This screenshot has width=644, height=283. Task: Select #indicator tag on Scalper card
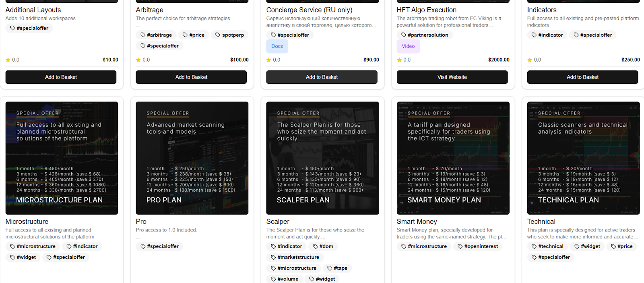tap(286, 246)
